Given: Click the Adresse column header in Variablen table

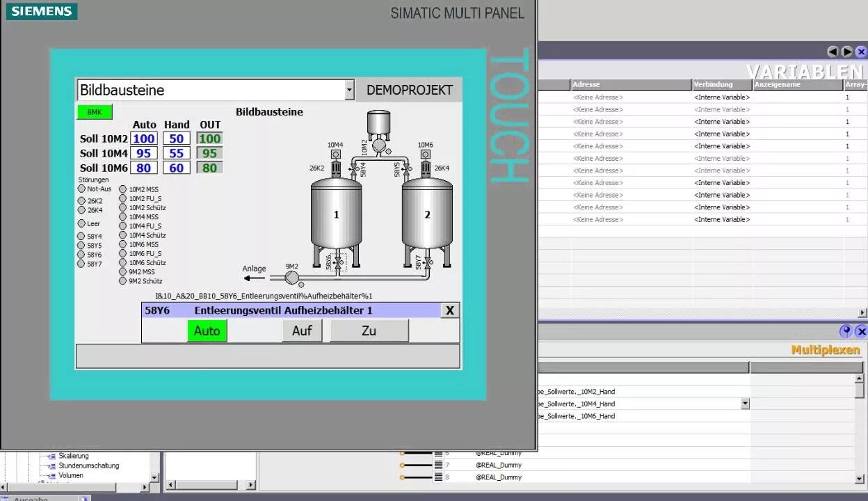Looking at the screenshot, I should (632, 85).
